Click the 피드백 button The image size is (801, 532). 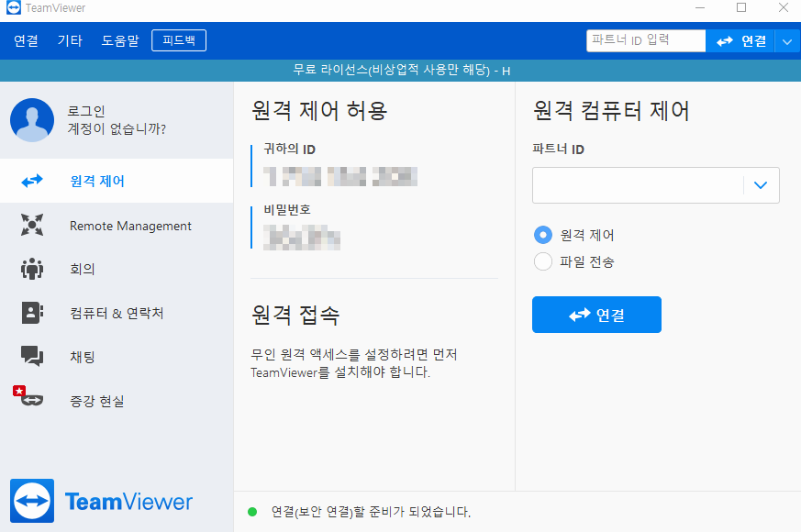[179, 40]
